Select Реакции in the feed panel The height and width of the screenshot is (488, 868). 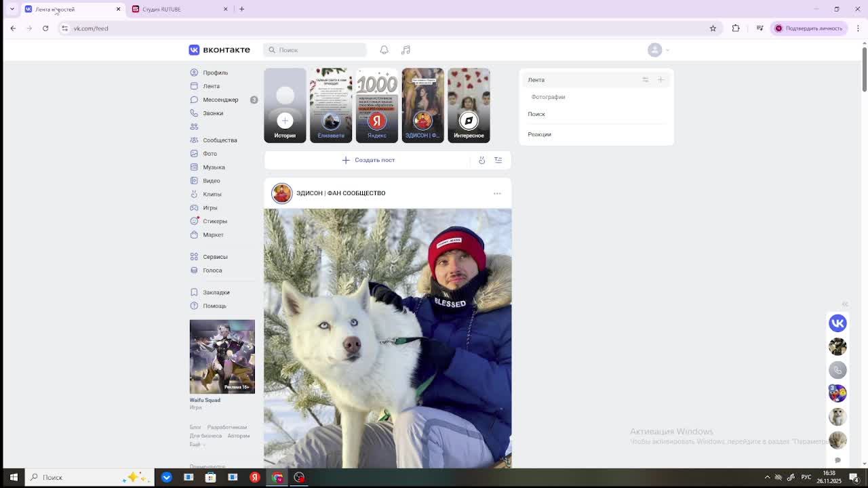pos(540,134)
